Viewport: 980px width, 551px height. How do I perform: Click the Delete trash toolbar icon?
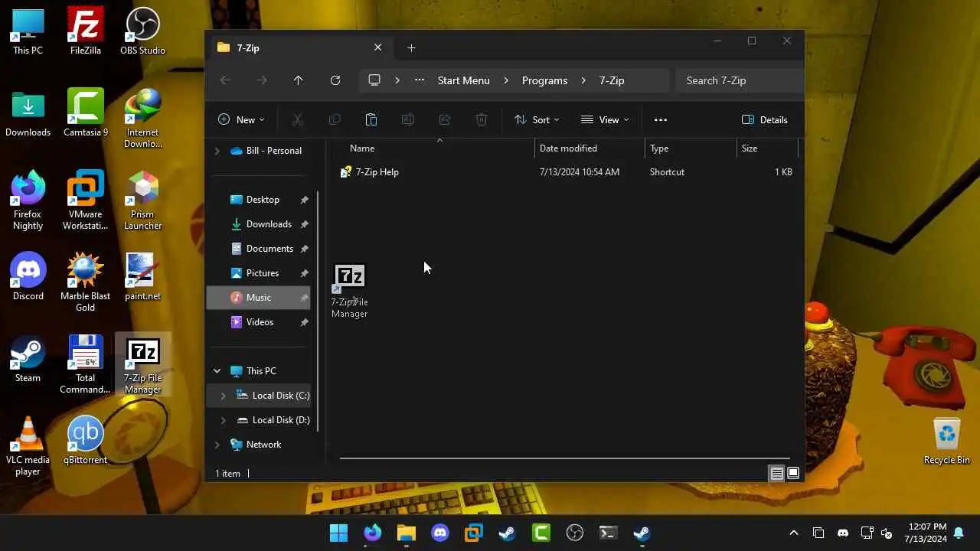point(481,119)
